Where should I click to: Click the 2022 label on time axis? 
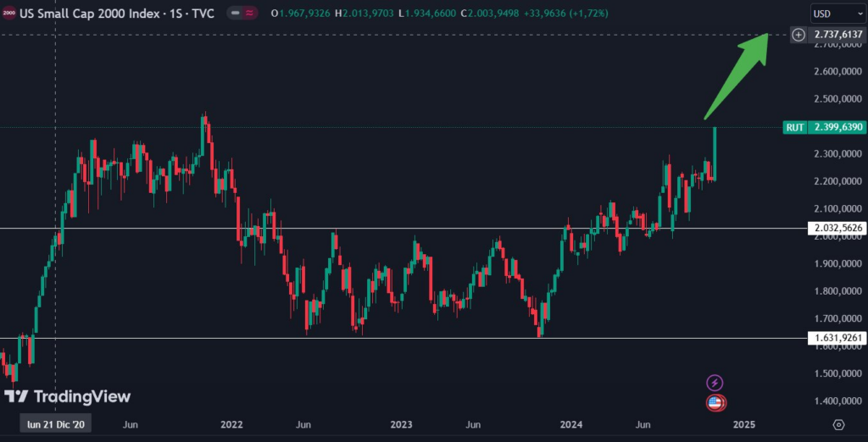[231, 425]
